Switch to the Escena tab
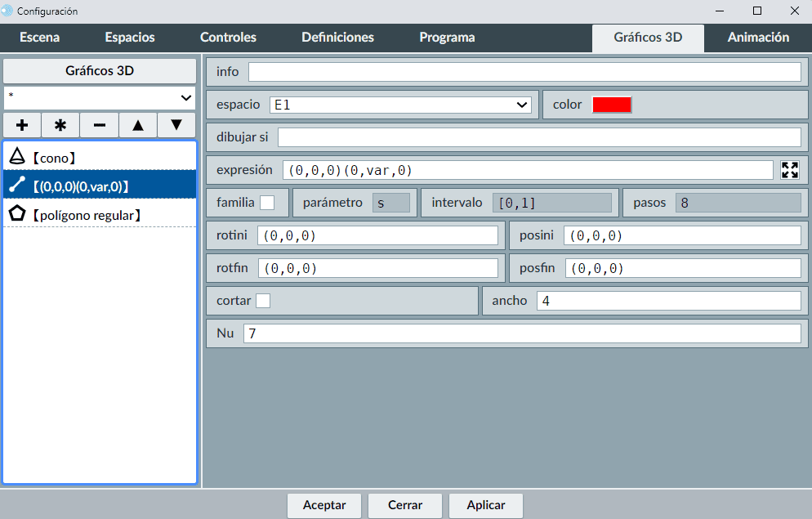The height and width of the screenshot is (519, 812). 39,38
